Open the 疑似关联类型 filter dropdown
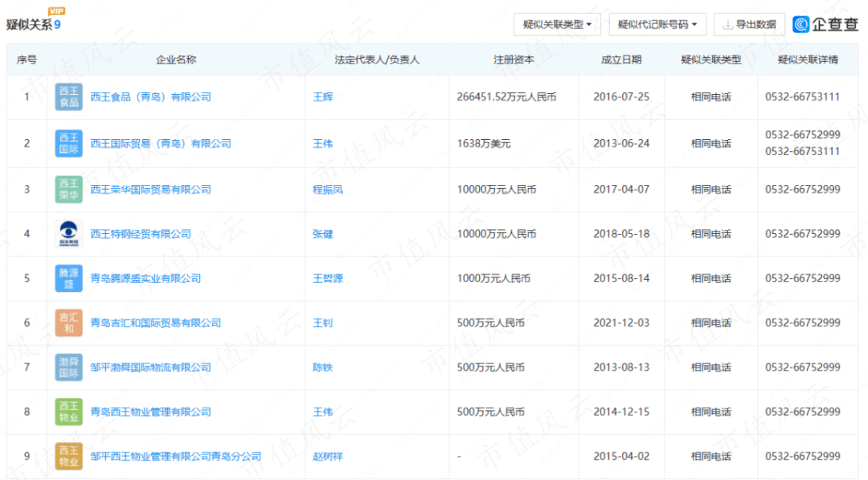868x480 pixels. point(557,25)
